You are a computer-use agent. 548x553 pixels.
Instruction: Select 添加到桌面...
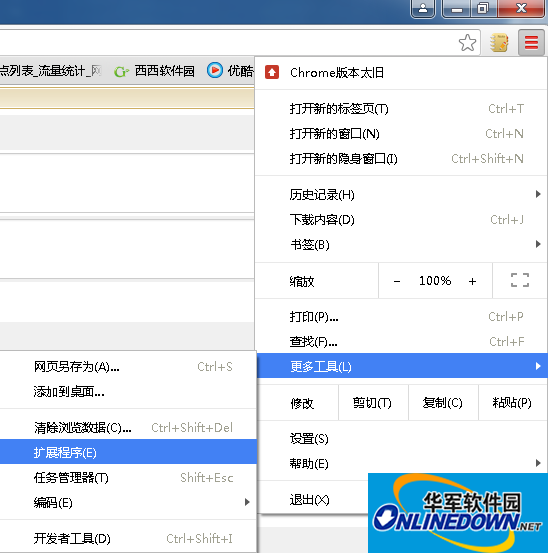(128, 392)
